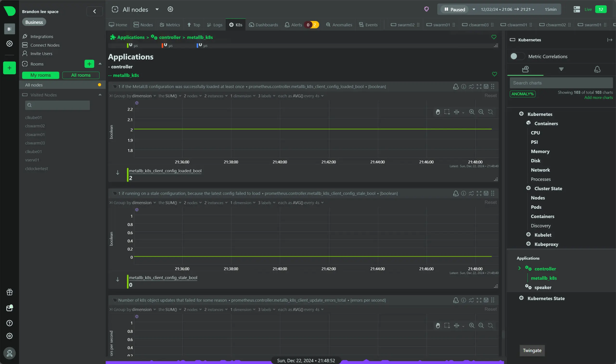Add a new room with plus button
The width and height of the screenshot is (616, 364).
89,64
